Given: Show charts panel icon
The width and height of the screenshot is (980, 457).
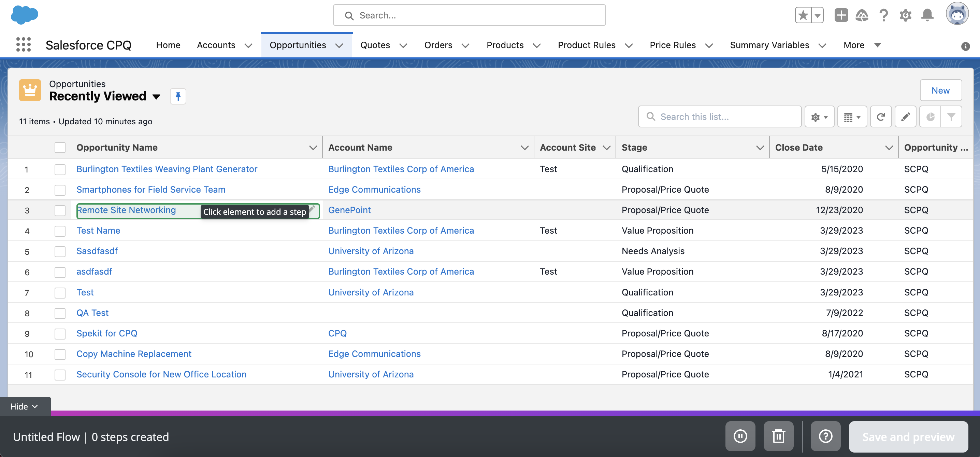Looking at the screenshot, I should click(930, 117).
